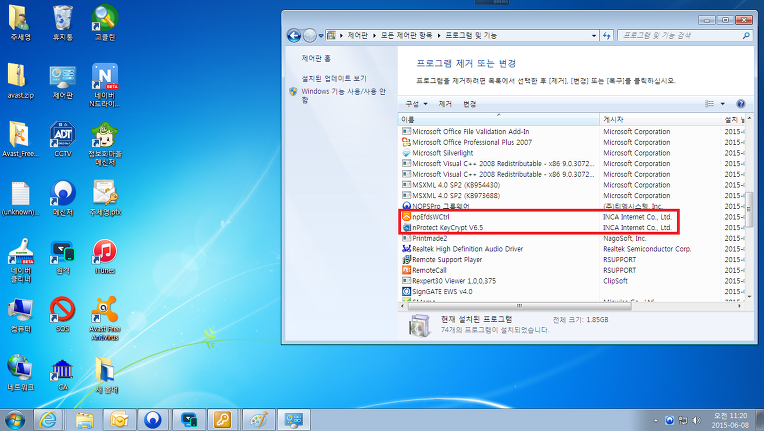Open Windows Explorer from taskbar
The height and width of the screenshot is (431, 764).
(x=85, y=420)
